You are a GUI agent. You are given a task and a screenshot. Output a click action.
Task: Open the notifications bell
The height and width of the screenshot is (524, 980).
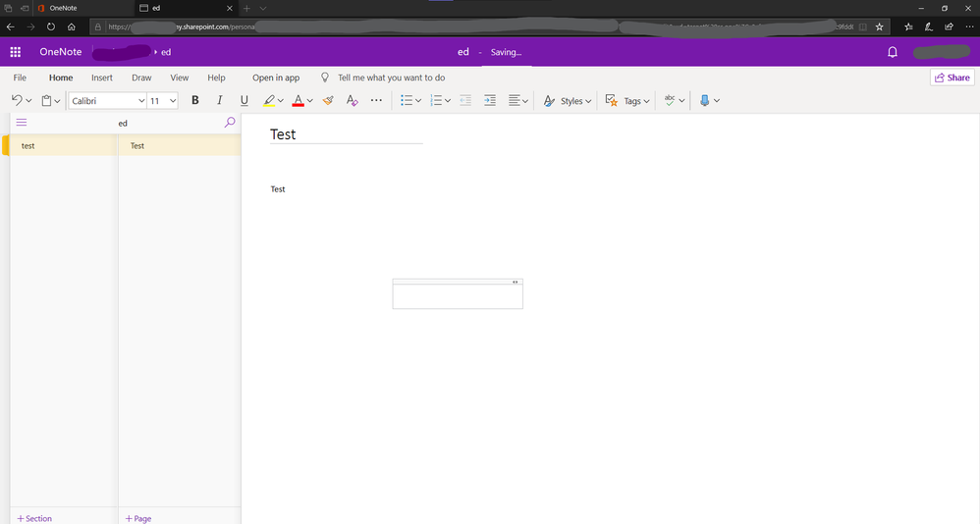click(893, 52)
